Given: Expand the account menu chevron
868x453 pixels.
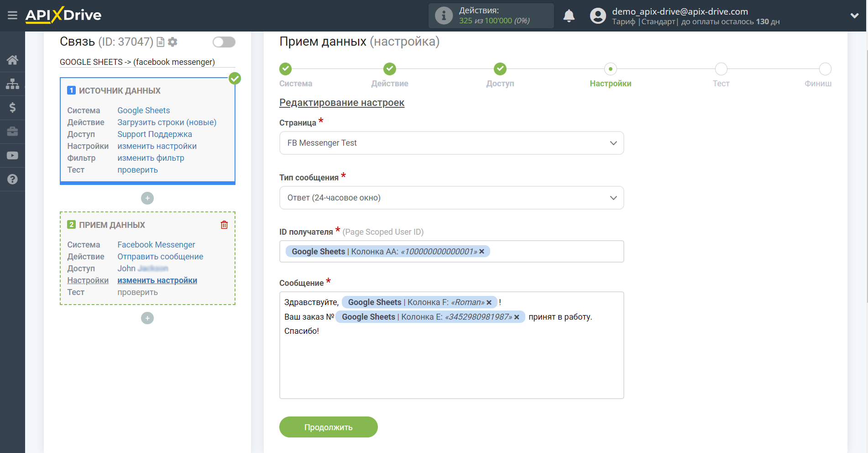Looking at the screenshot, I should pyautogui.click(x=854, y=16).
